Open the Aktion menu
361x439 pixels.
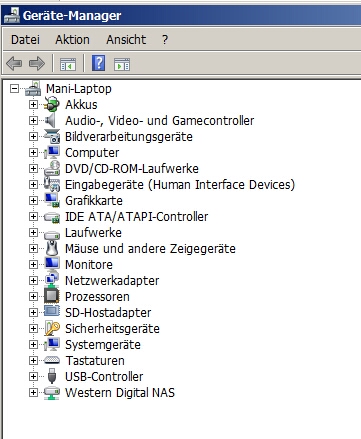pos(72,40)
